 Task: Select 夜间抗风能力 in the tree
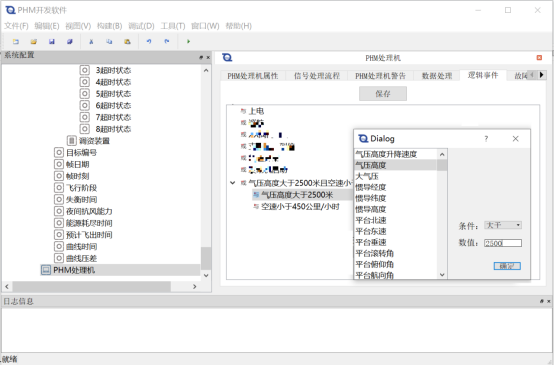[89, 211]
